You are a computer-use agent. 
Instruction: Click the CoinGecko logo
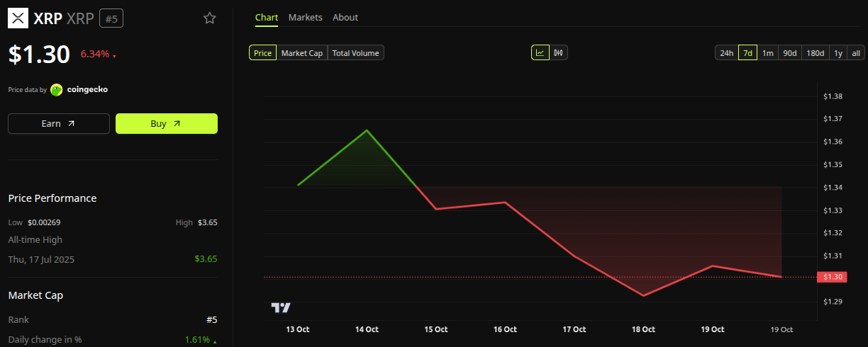pyautogui.click(x=79, y=90)
